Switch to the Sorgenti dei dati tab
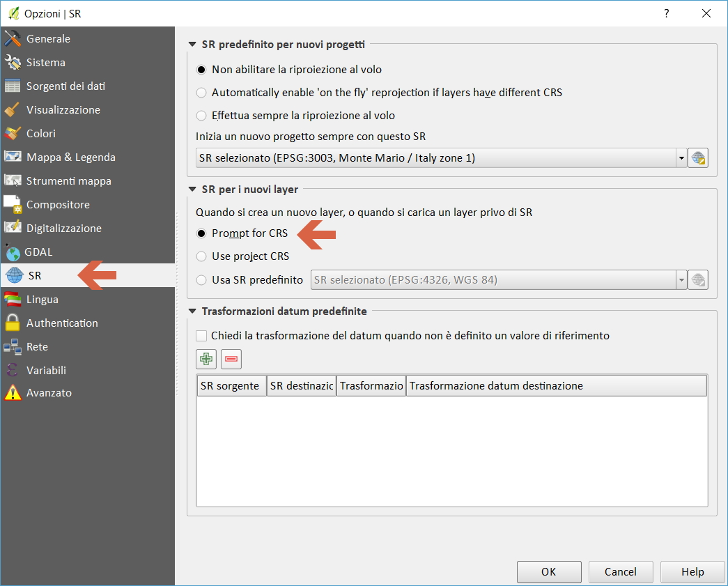Image resolution: width=728 pixels, height=586 pixels. click(65, 86)
